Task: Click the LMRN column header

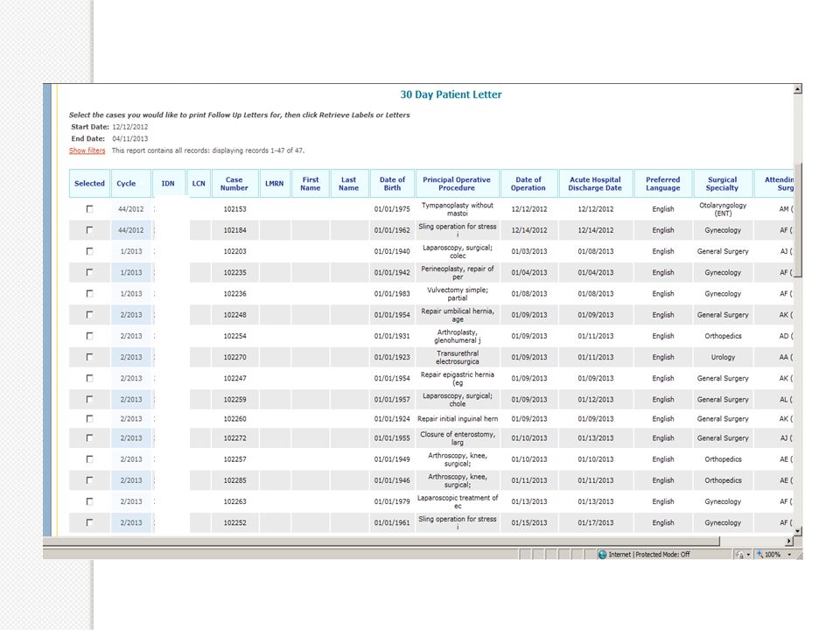Action: pyautogui.click(x=274, y=183)
